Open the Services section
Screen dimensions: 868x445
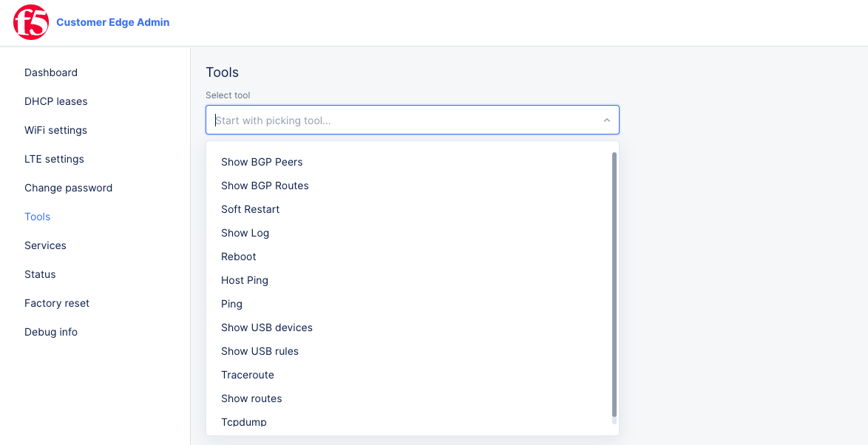point(45,245)
